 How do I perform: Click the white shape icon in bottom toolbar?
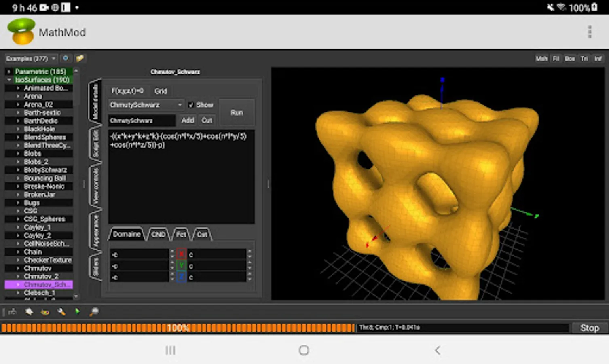29,312
